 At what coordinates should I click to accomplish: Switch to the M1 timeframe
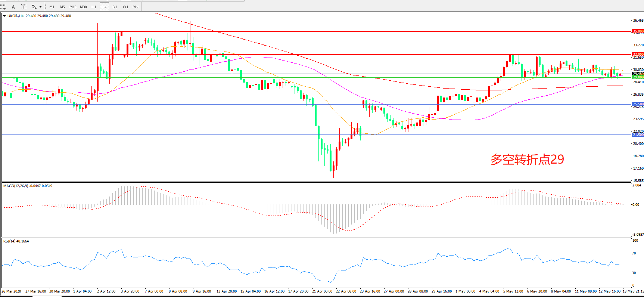52,7
